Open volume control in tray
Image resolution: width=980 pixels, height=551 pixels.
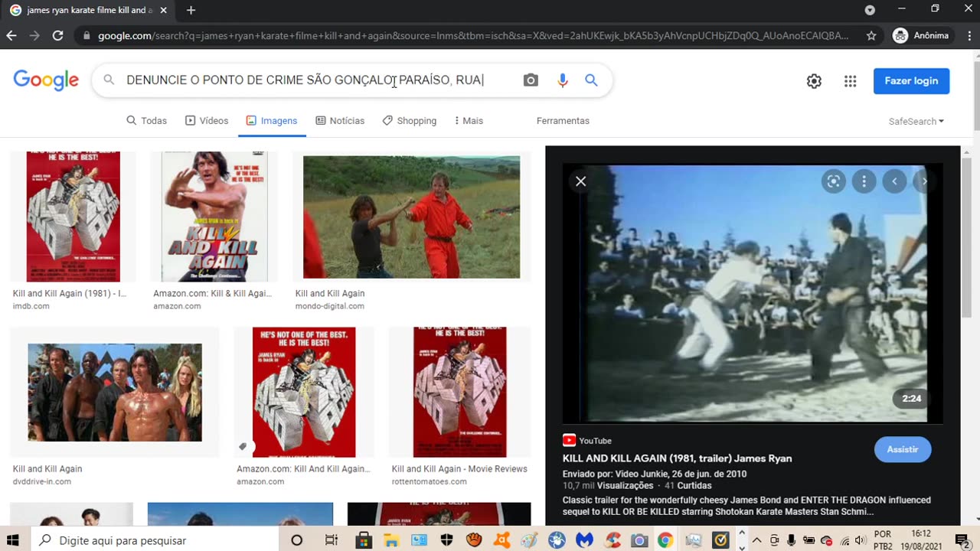[x=859, y=540]
